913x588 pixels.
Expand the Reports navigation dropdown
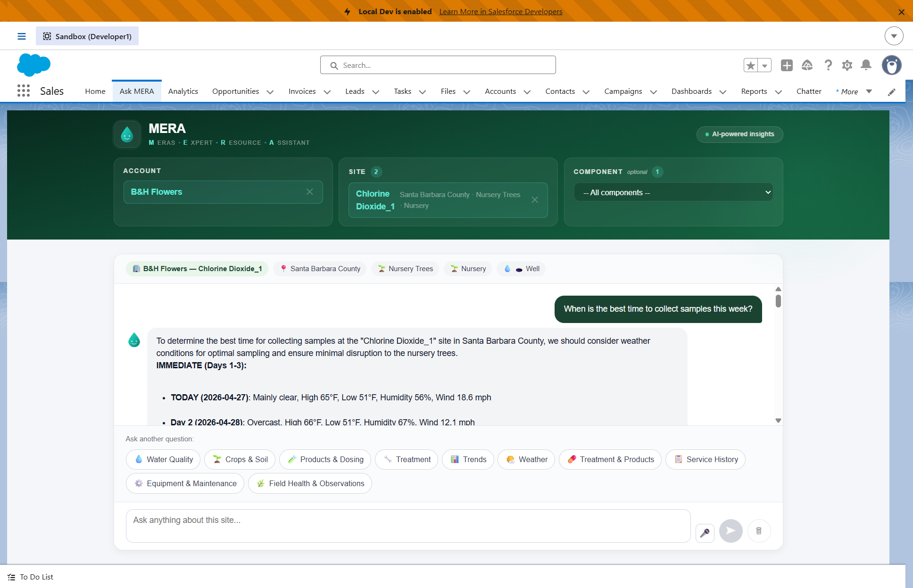point(778,92)
